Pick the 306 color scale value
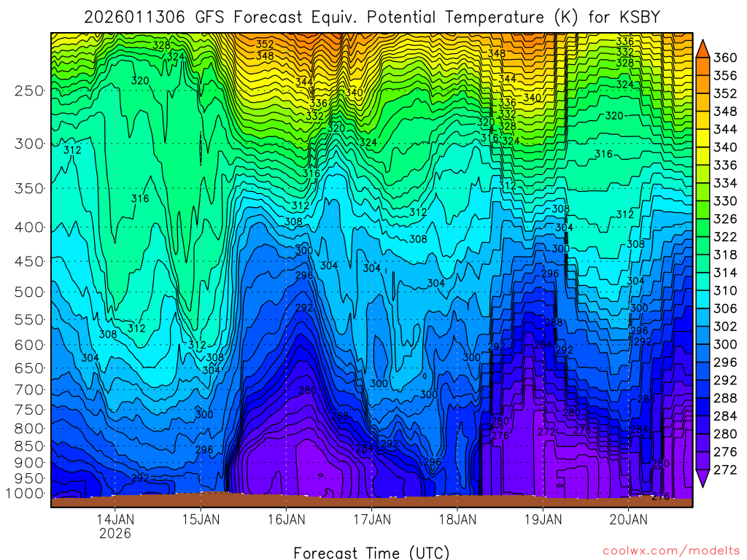The height and width of the screenshot is (560, 747). tap(724, 309)
